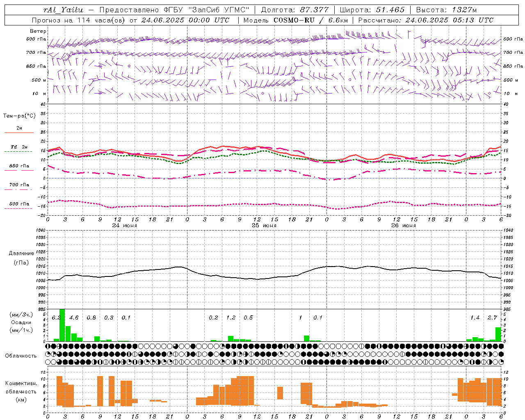525x420 pixels.
Task: Click the 0.3 precipitation total
Action: tap(109, 317)
